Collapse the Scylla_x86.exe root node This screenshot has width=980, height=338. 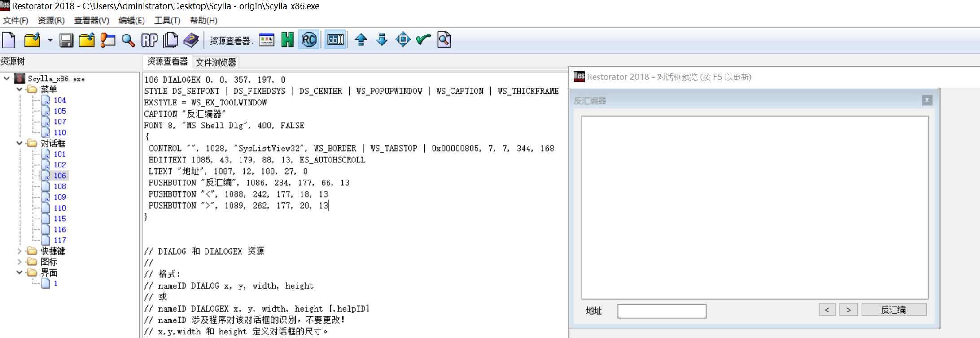7,79
